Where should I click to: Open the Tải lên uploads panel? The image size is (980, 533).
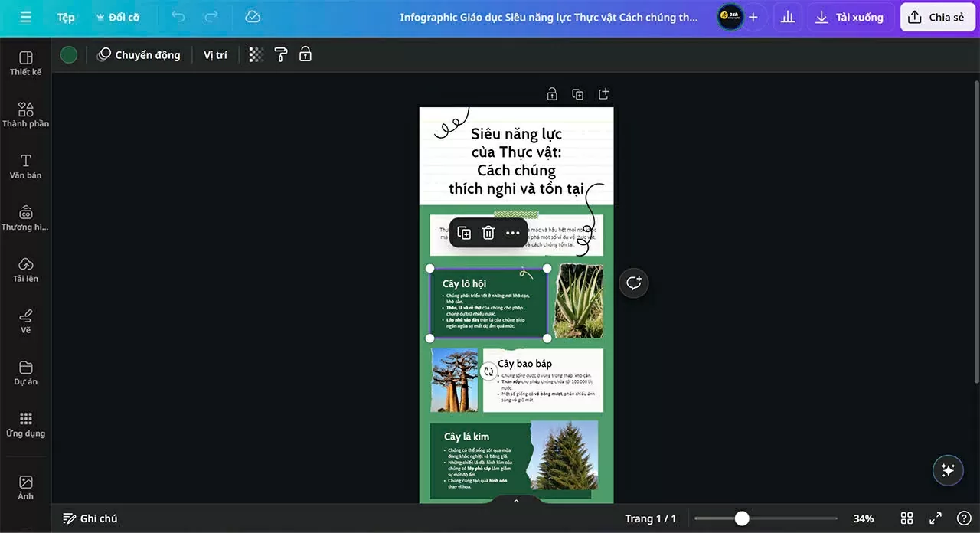pos(25,269)
